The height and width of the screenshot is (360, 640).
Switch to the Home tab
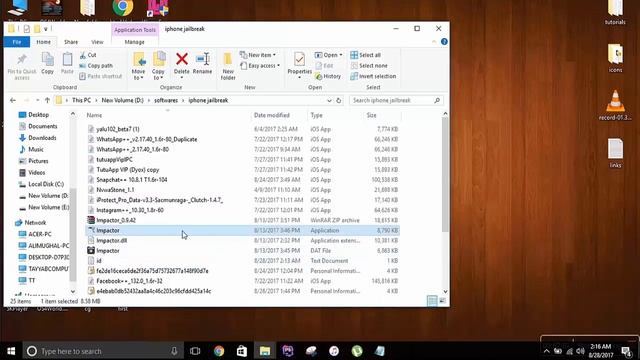pos(44,42)
